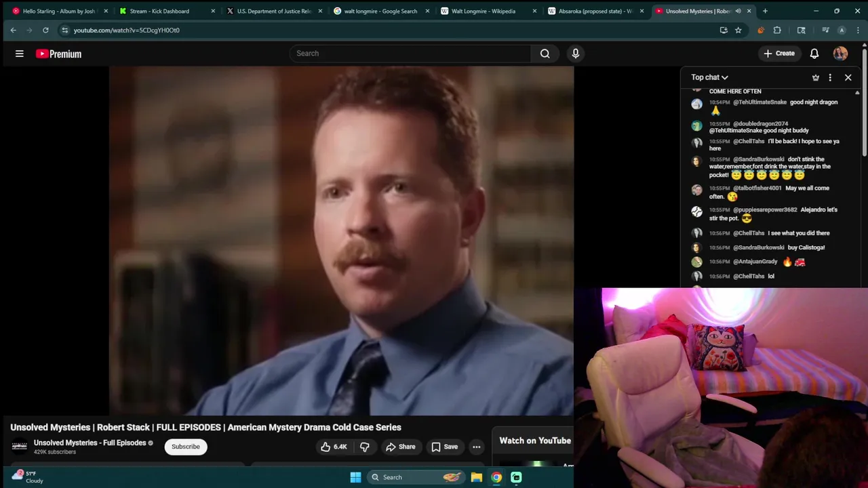Switch to Walt Longmire Wikipedia tab
Viewport: 868px width, 488px height.
pyautogui.click(x=487, y=11)
